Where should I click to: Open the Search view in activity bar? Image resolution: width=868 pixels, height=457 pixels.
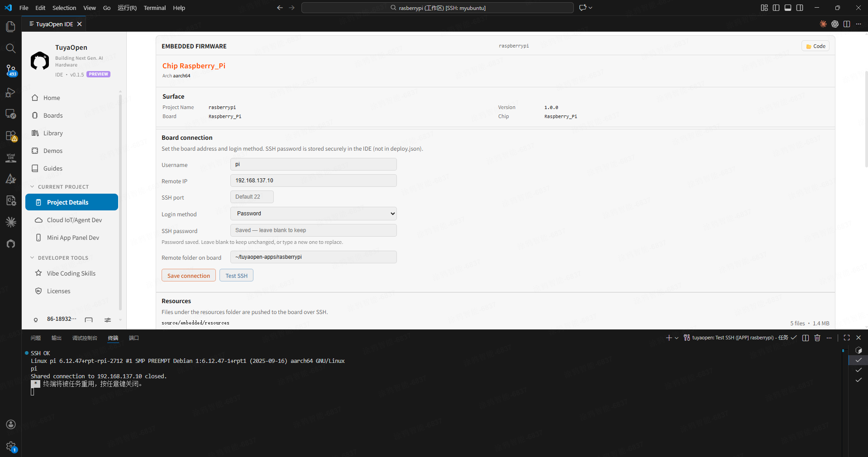pos(10,48)
